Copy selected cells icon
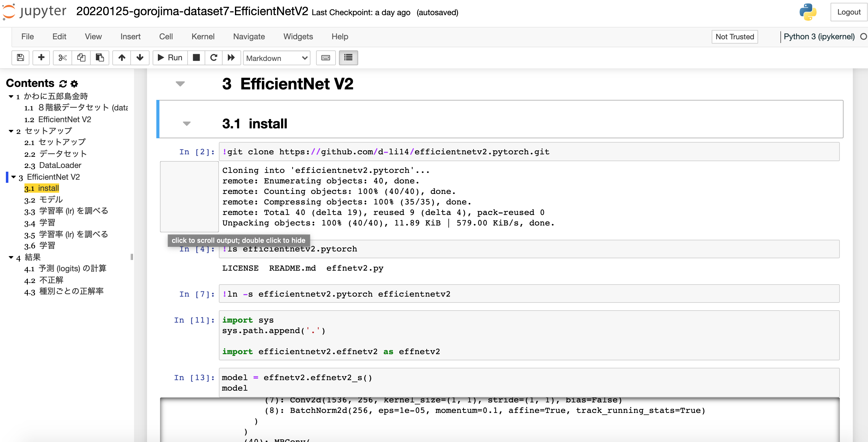The height and width of the screenshot is (442, 868). tap(81, 58)
